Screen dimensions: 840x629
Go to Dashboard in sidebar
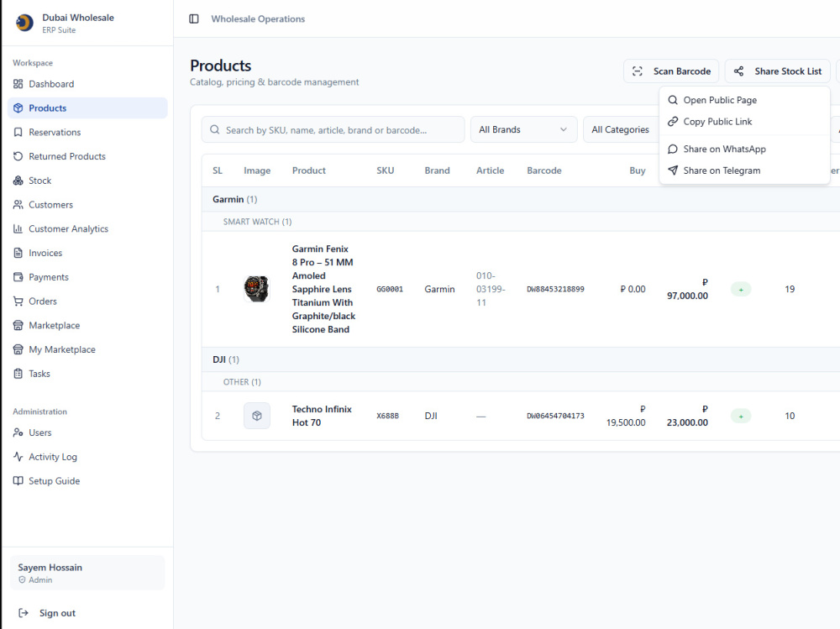point(88,84)
